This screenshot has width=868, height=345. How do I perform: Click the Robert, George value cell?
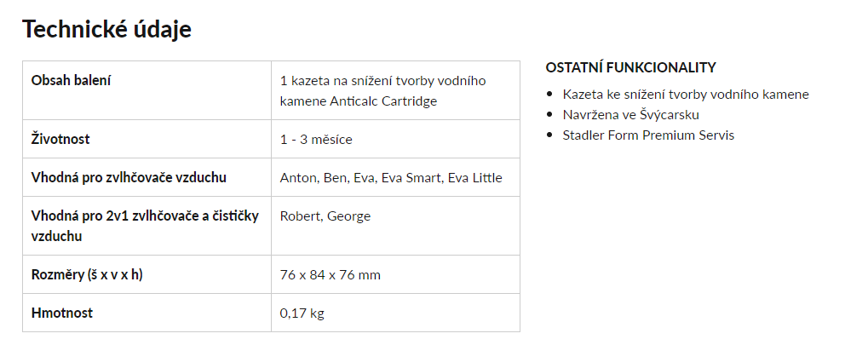(x=396, y=226)
